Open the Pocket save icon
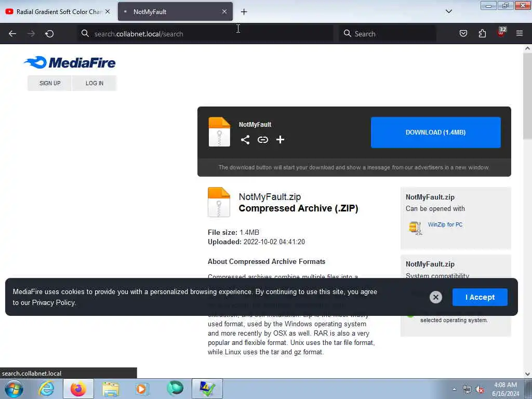 463,33
